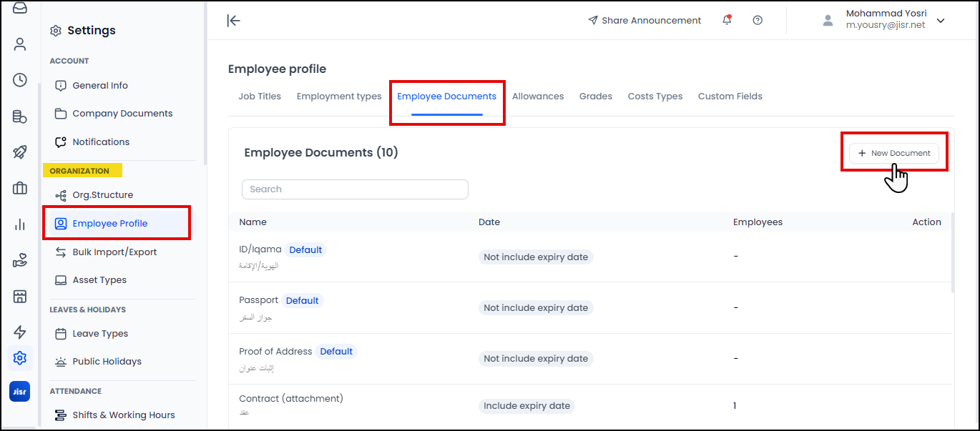Select the Custom Fields tab
The width and height of the screenshot is (980, 431).
coord(730,96)
